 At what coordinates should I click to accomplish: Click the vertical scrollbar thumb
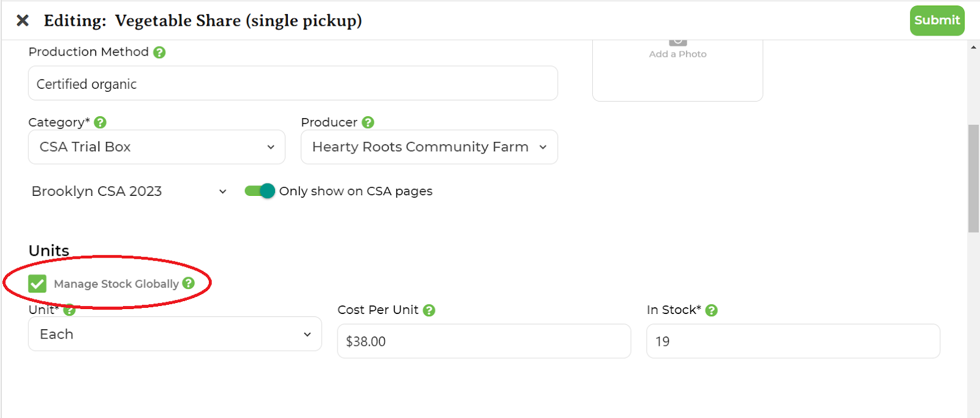pyautogui.click(x=973, y=178)
